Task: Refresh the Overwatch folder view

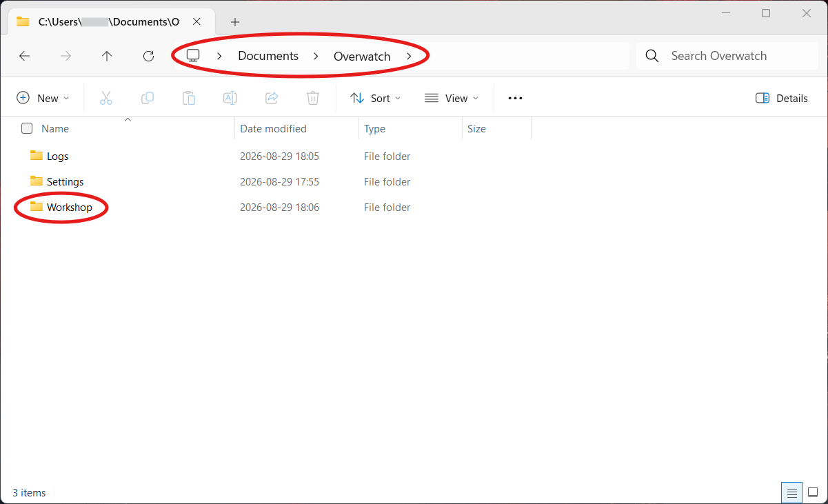Action: (x=148, y=57)
